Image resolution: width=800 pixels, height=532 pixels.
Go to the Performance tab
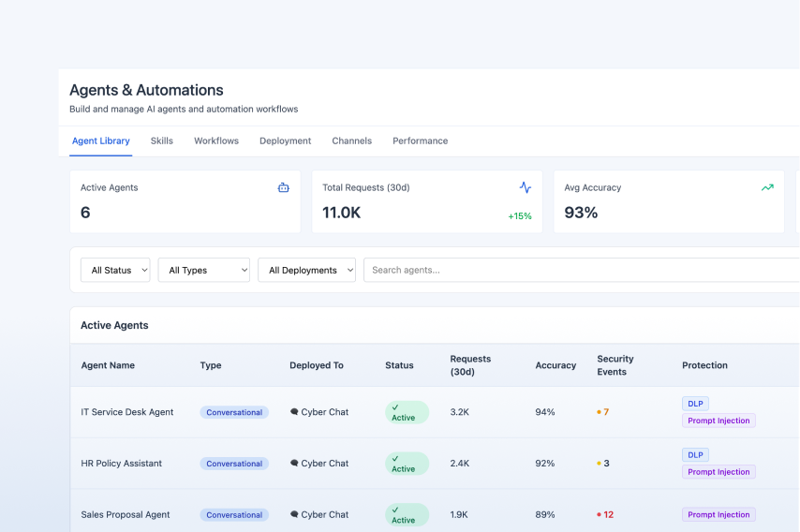420,140
